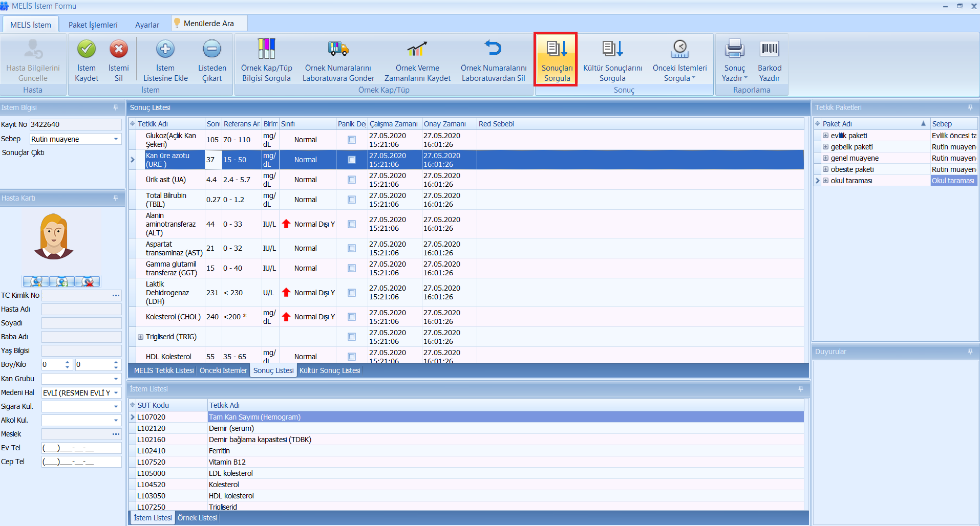Toggle Panik checkbox for Kolesterol (CHOL) row
The width and height of the screenshot is (980, 526).
[352, 317]
